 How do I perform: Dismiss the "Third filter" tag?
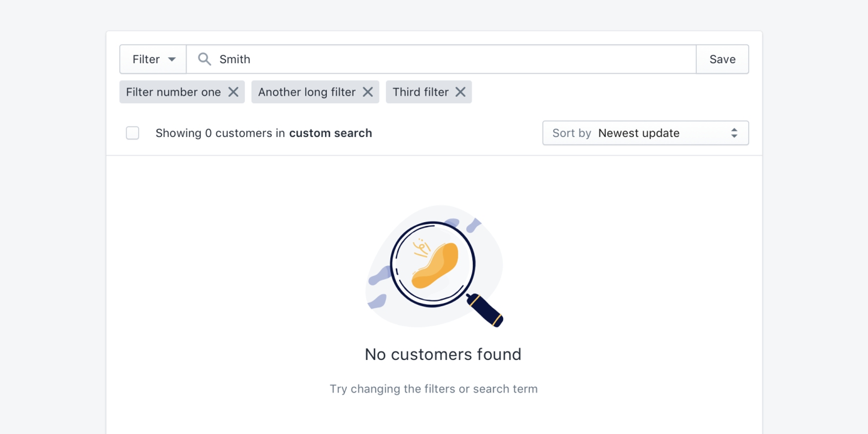click(460, 92)
